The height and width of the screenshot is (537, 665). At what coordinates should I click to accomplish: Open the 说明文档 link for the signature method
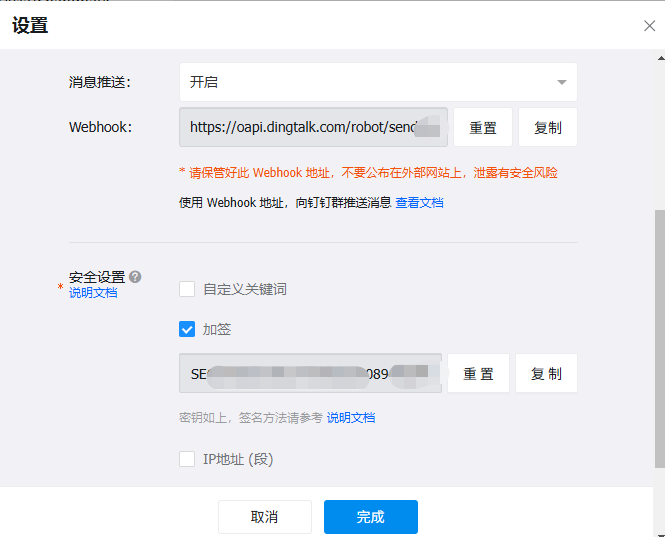[x=351, y=417]
